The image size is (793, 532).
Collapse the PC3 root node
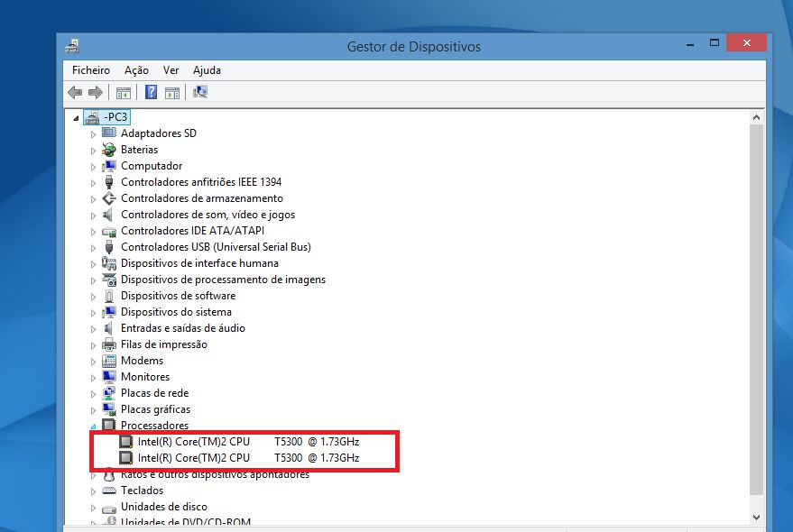click(76, 118)
